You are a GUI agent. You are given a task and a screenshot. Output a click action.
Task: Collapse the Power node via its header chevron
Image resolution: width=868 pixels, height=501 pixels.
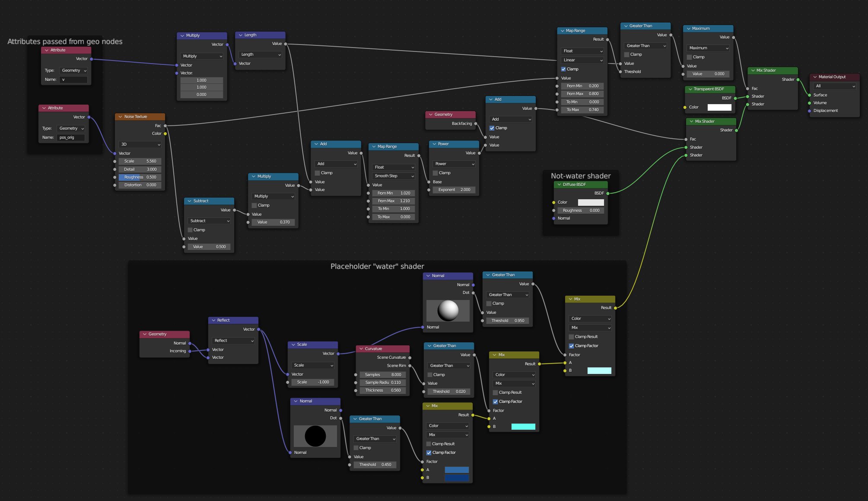pos(434,144)
